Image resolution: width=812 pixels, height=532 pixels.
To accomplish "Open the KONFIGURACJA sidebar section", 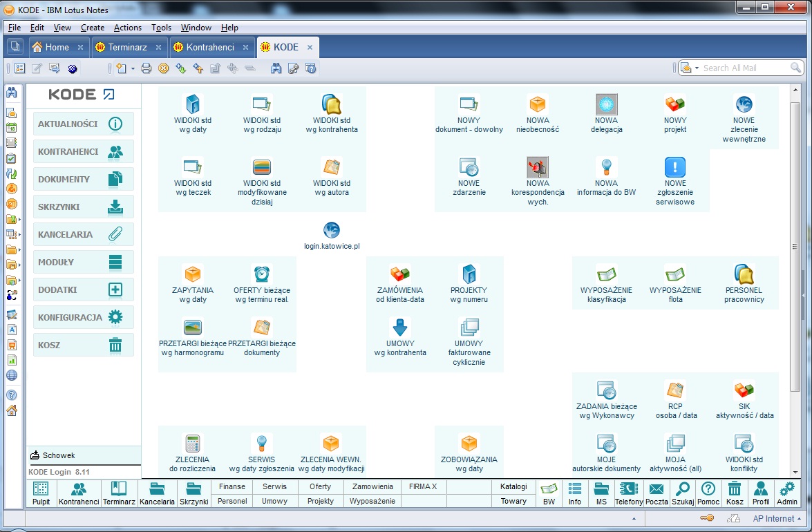I will pos(84,317).
